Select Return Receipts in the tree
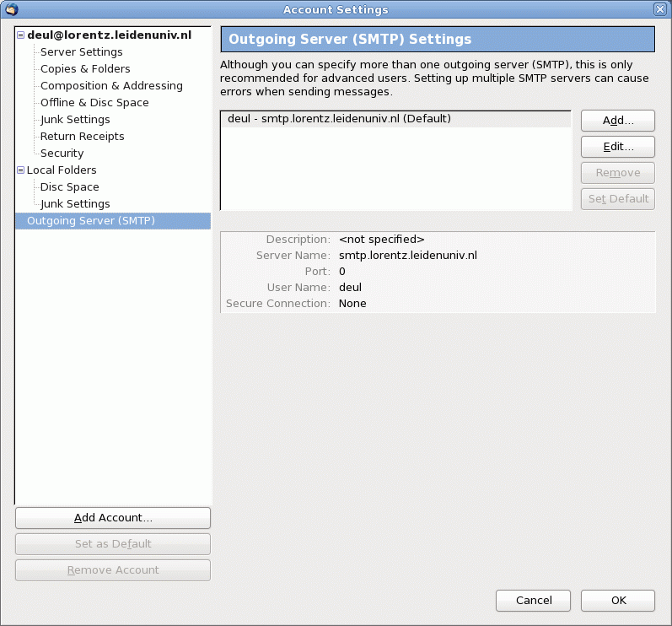 pos(82,137)
